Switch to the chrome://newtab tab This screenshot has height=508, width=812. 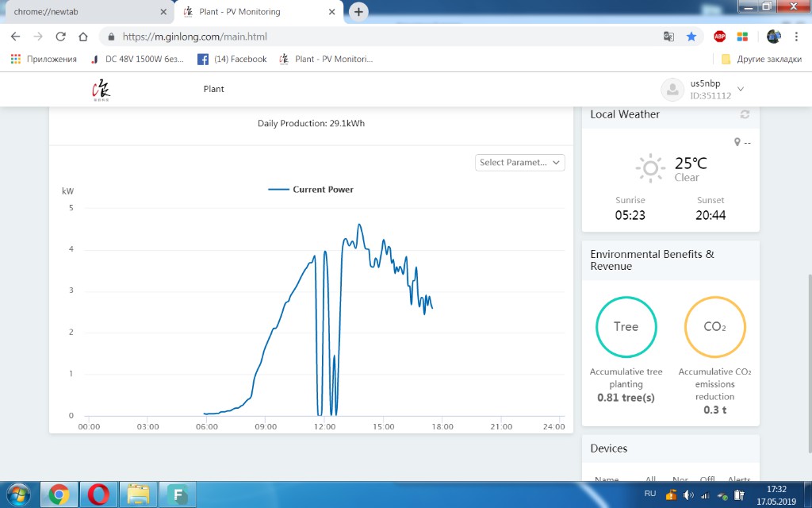click(86, 12)
